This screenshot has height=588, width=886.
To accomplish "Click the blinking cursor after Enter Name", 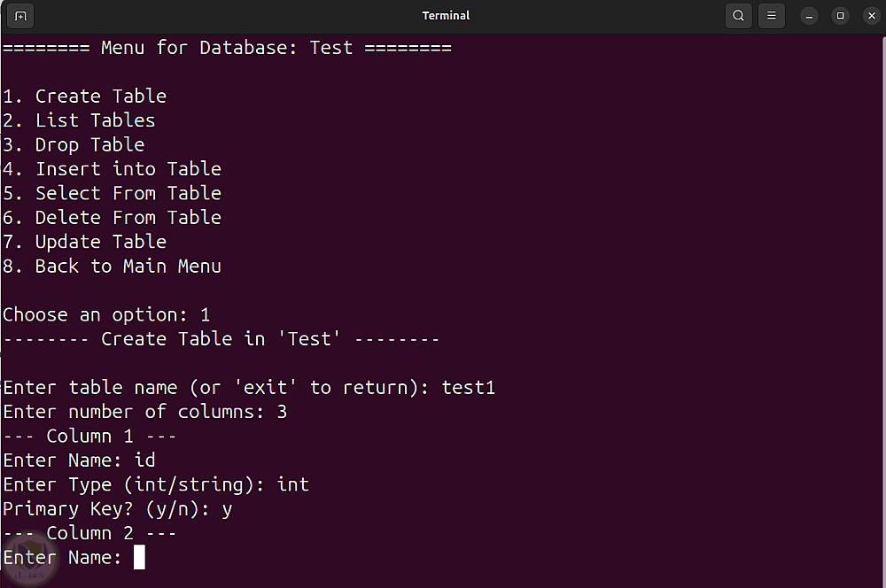I will point(139,557).
